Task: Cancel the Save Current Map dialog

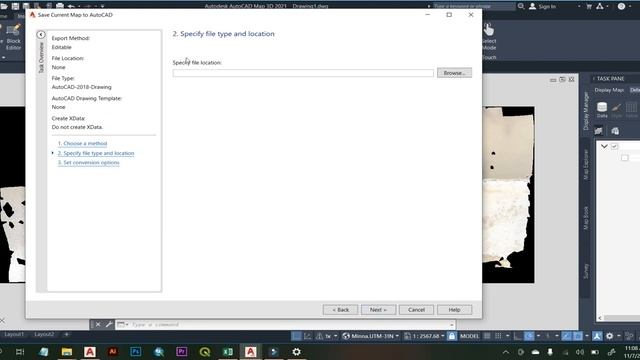Action: (x=416, y=310)
